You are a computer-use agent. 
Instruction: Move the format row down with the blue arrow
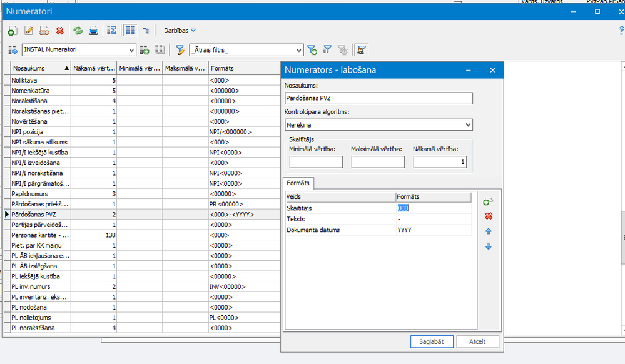click(x=488, y=246)
